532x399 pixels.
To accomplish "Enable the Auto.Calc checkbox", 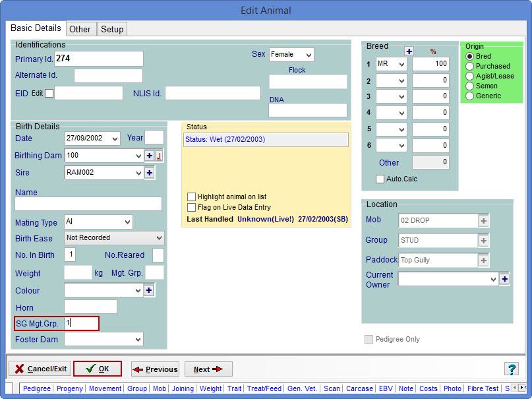I will click(380, 179).
